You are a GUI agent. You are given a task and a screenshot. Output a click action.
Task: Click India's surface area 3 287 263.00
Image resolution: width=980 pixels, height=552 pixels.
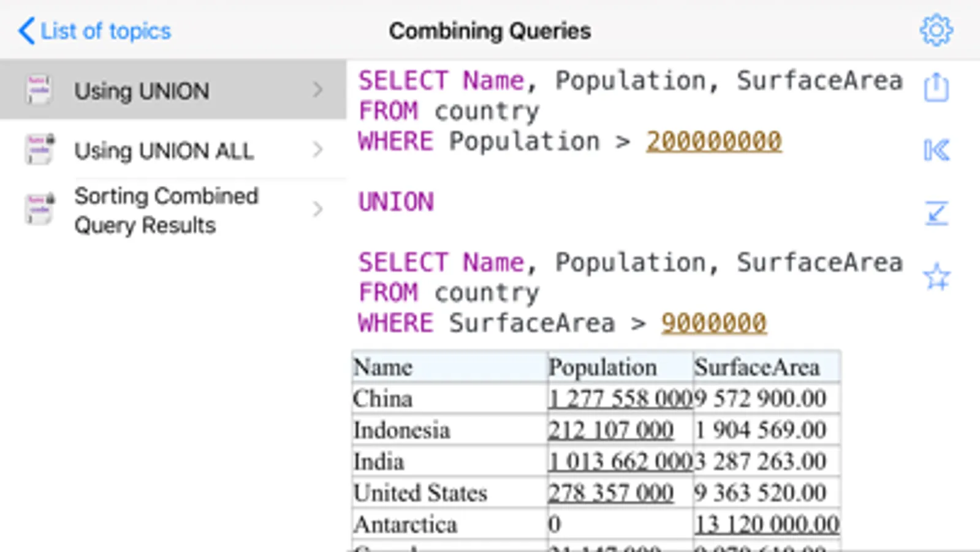pos(761,461)
